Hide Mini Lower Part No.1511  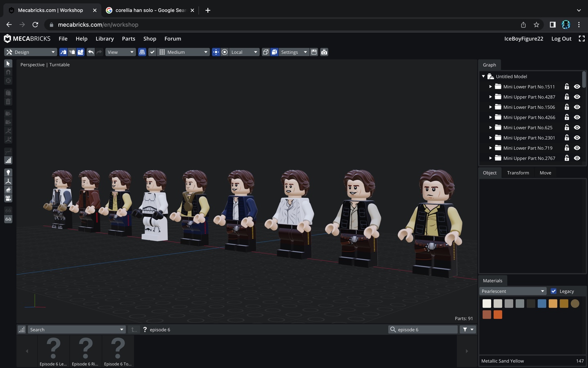click(x=577, y=87)
